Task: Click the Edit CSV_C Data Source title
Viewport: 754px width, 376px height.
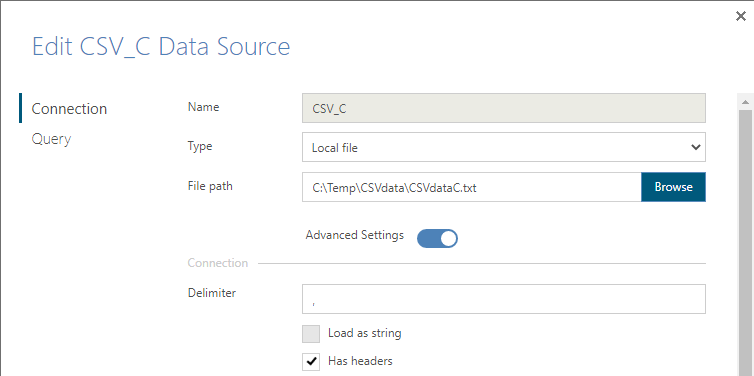Action: 161,47
